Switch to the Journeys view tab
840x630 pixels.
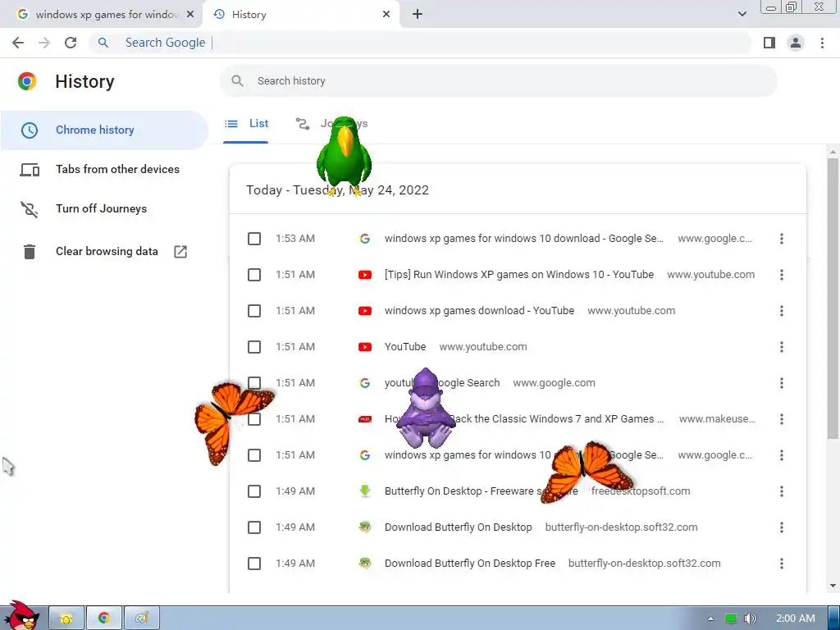click(331, 124)
